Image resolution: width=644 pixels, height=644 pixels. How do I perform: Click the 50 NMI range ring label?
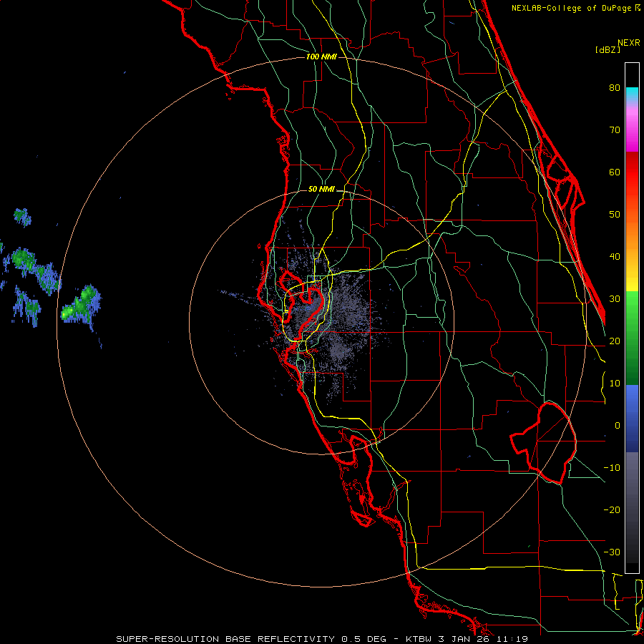[x=321, y=190]
